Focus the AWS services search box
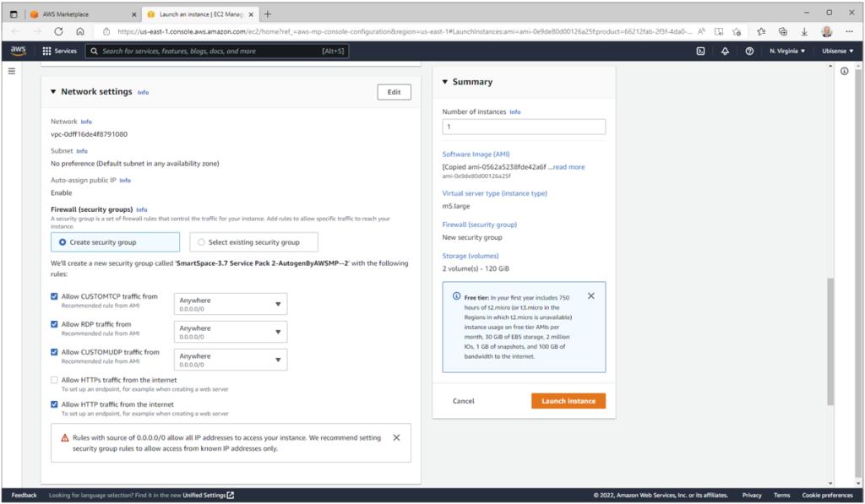The height and width of the screenshot is (504, 865). point(217,51)
